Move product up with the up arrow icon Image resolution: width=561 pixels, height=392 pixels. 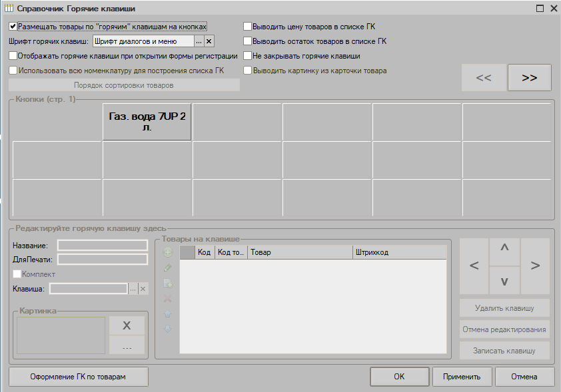coord(168,313)
